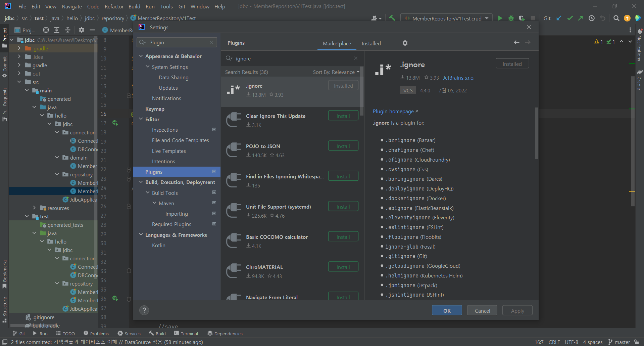Navigate back arrow in Settings dialog
The height and width of the screenshot is (346, 644).
pos(516,42)
